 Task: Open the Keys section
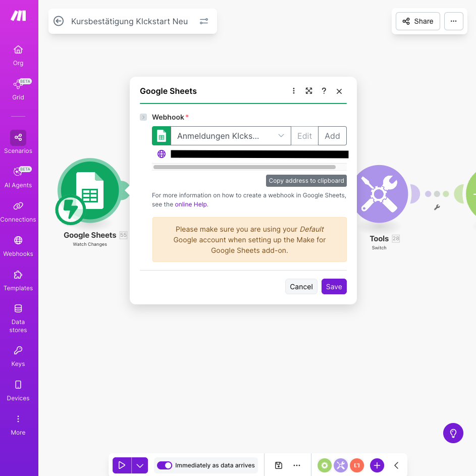tap(18, 356)
